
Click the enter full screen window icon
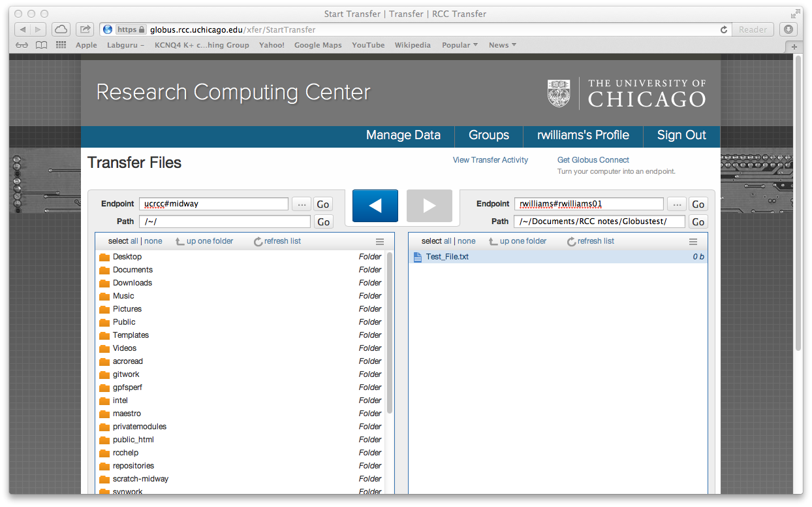[796, 13]
